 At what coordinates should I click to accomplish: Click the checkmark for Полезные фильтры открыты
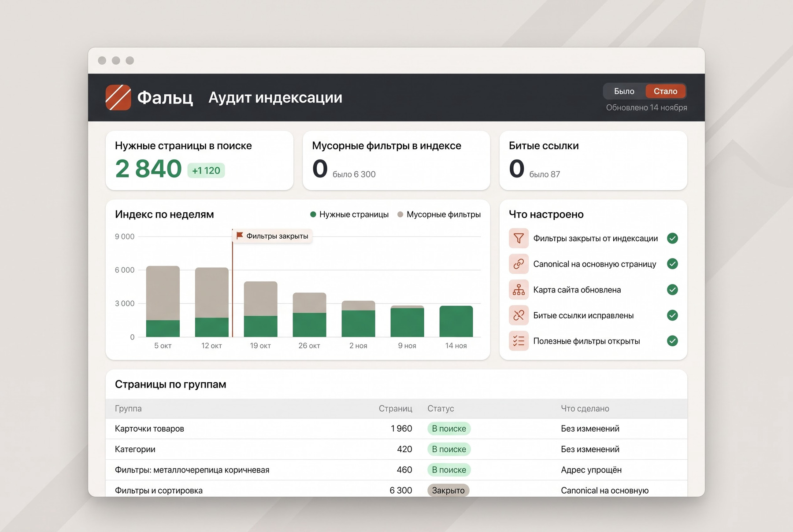(672, 341)
